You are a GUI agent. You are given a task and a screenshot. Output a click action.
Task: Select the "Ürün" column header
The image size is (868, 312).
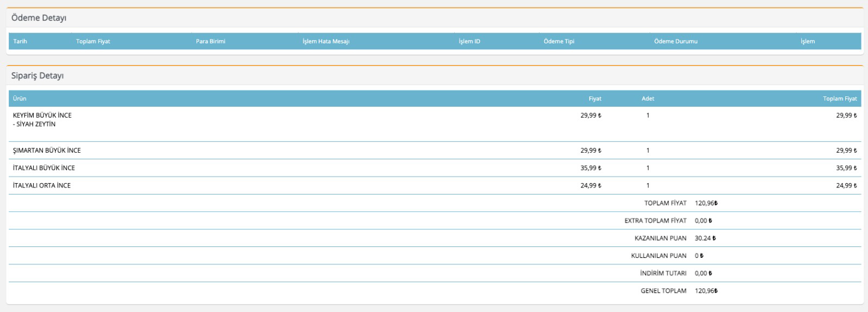click(x=20, y=99)
